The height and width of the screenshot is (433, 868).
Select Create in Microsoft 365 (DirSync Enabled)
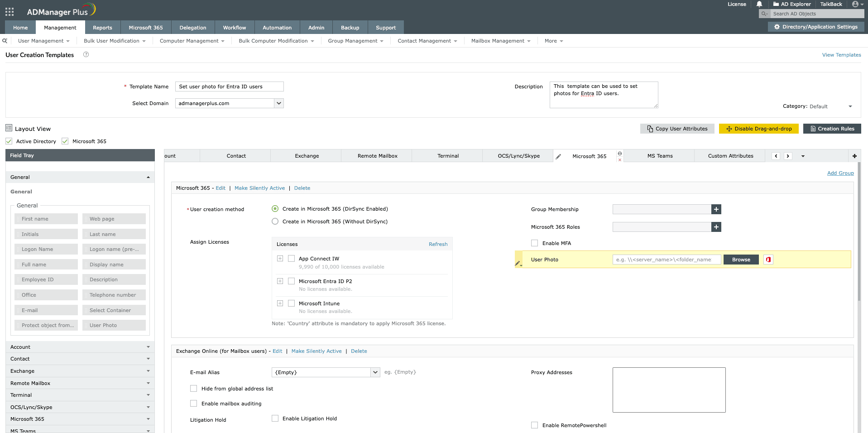(275, 209)
